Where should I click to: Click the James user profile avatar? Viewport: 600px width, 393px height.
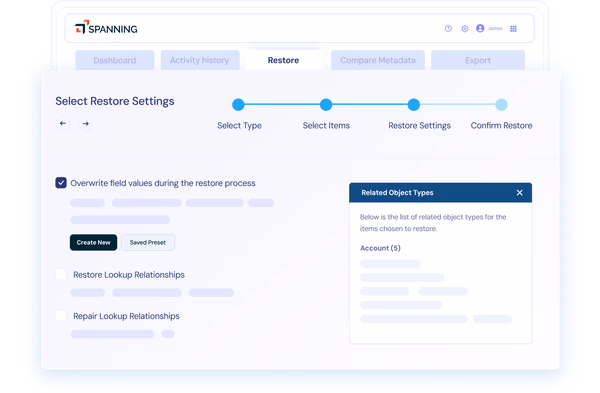[480, 28]
